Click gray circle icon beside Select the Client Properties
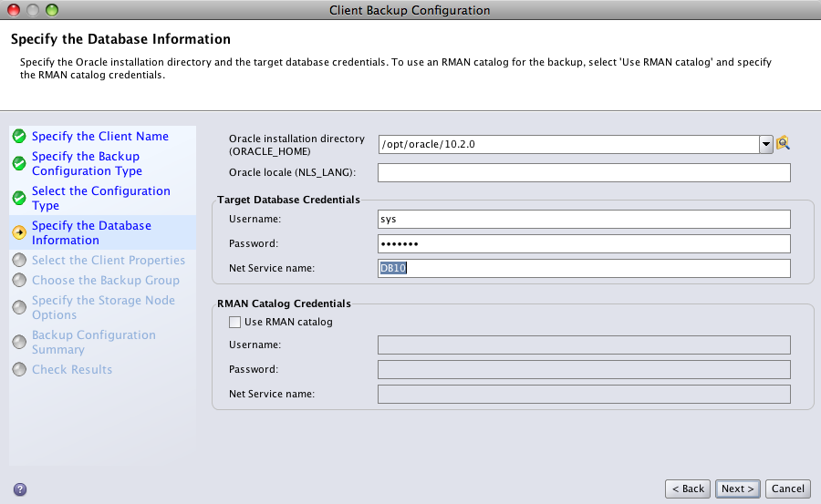The height and width of the screenshot is (504, 821). tap(19, 260)
